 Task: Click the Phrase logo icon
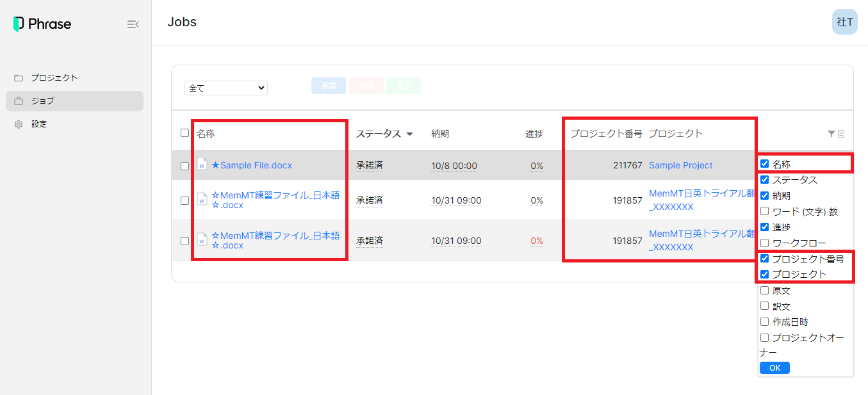(x=19, y=24)
